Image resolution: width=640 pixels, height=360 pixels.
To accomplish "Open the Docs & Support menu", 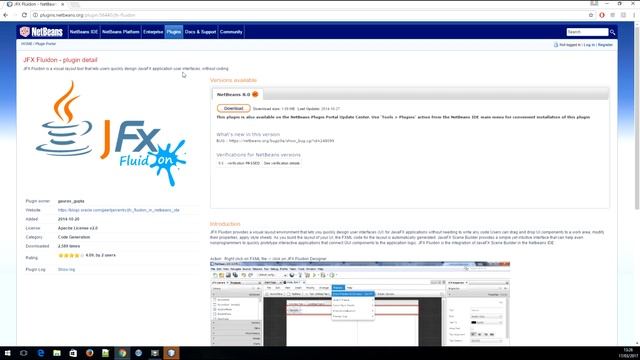I will click(200, 32).
